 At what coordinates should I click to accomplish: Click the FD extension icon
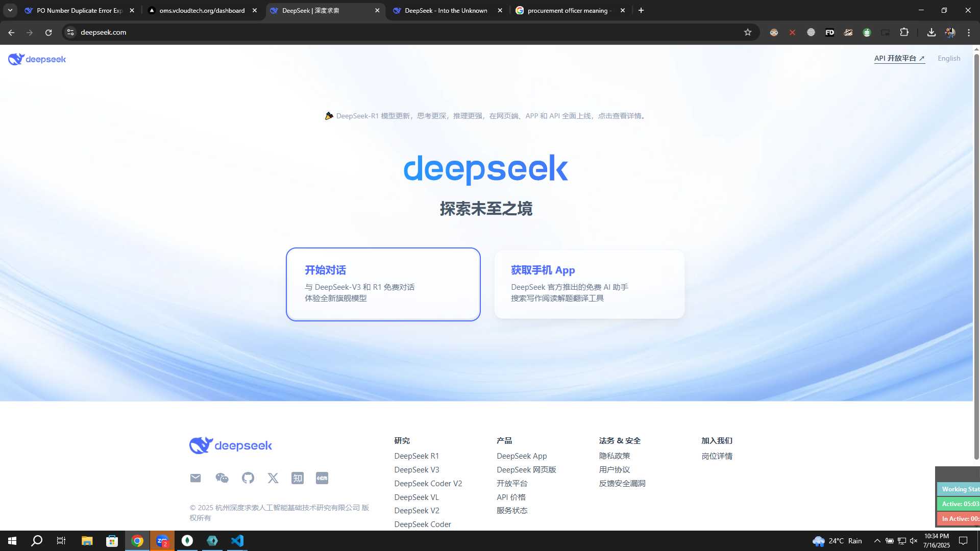coord(830,32)
